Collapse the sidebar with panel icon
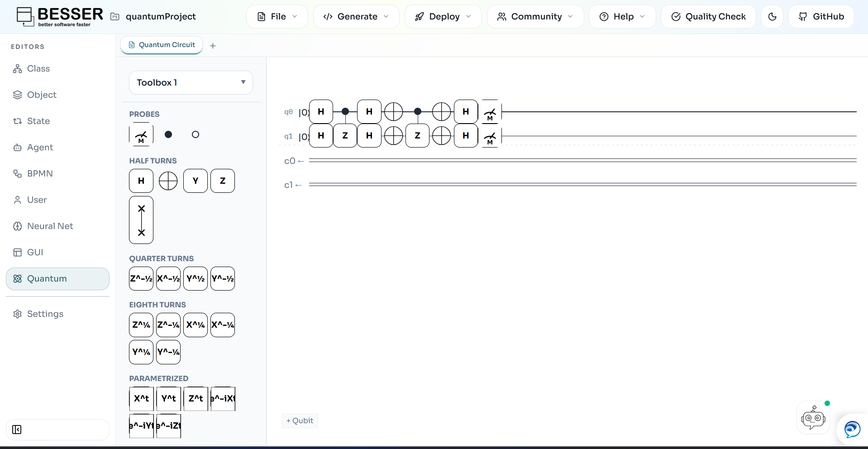 pos(17,430)
